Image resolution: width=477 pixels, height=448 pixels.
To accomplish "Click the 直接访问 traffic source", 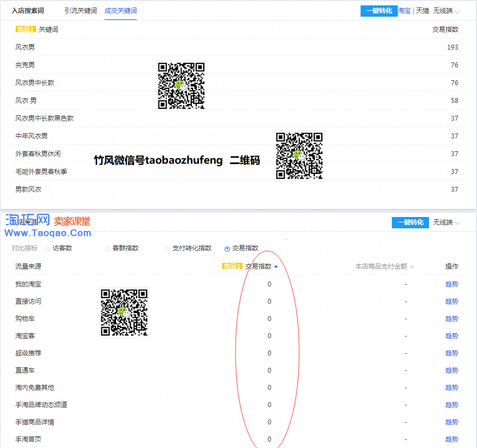I will point(28,302).
